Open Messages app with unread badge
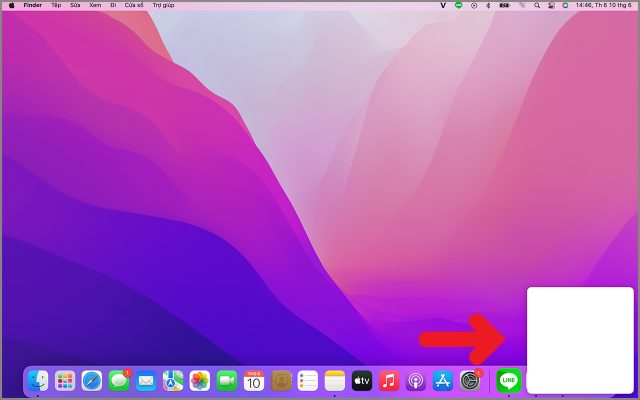Viewport: 640px width, 400px height. coord(119,381)
